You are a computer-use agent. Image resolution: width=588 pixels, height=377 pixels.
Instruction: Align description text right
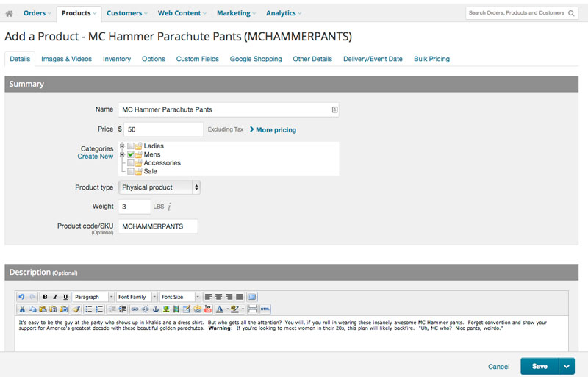(229, 297)
